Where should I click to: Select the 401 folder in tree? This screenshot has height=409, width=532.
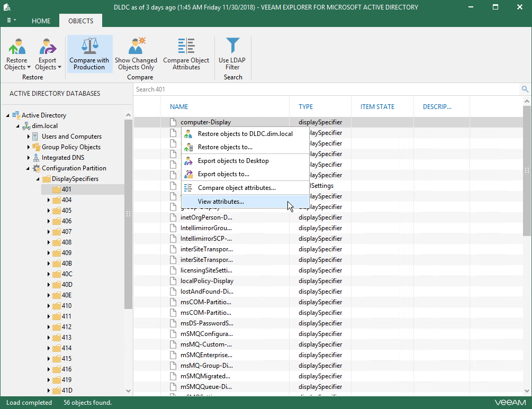(67, 189)
